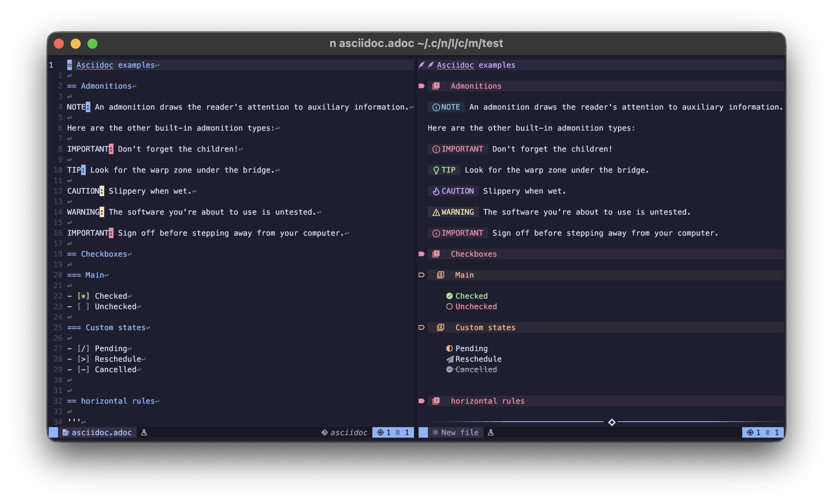Click the CAUTION flame icon
833x504 pixels.
pyautogui.click(x=436, y=191)
